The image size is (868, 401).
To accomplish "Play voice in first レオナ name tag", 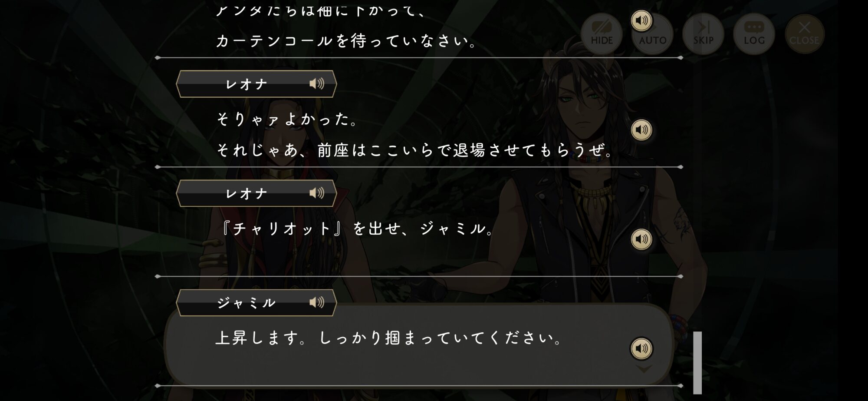I will pyautogui.click(x=317, y=83).
